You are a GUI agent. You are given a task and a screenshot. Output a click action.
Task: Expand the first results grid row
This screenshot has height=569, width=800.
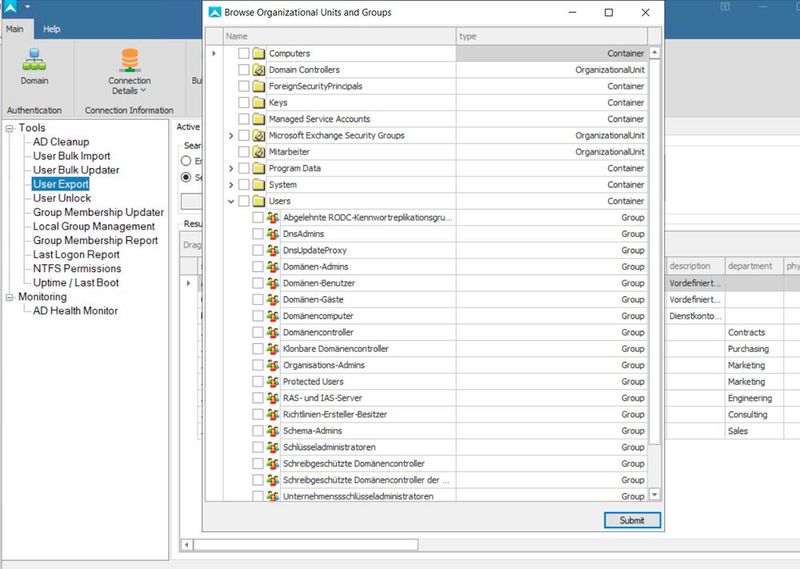point(188,283)
